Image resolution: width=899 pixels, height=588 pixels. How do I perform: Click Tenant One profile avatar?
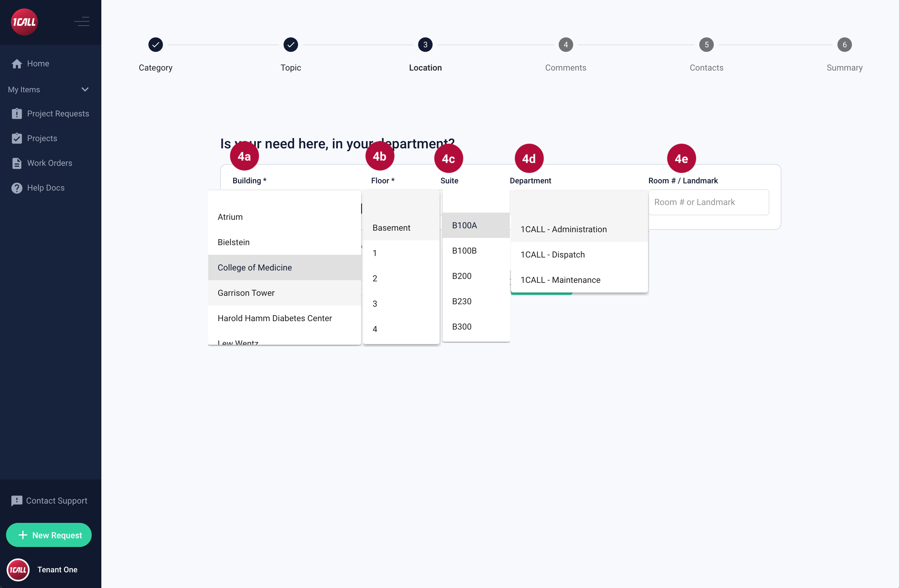[18, 570]
